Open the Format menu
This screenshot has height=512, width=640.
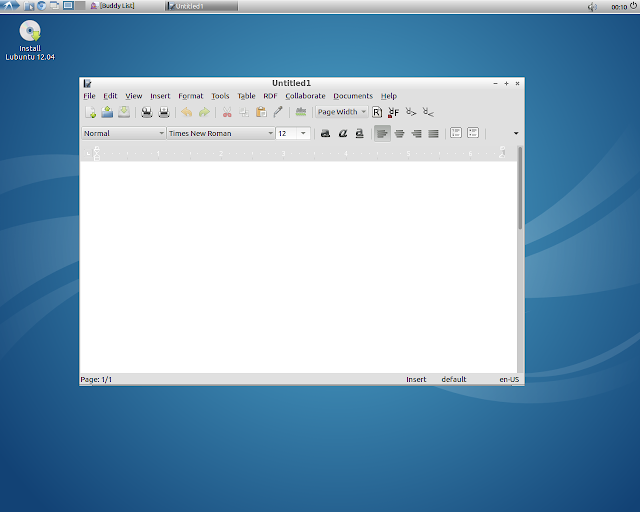(191, 96)
